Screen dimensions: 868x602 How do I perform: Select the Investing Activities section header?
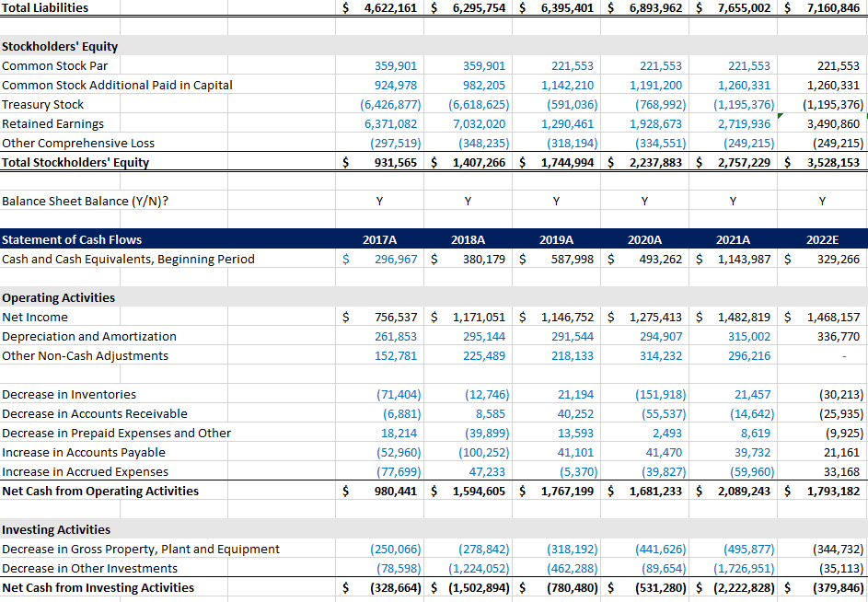click(56, 530)
